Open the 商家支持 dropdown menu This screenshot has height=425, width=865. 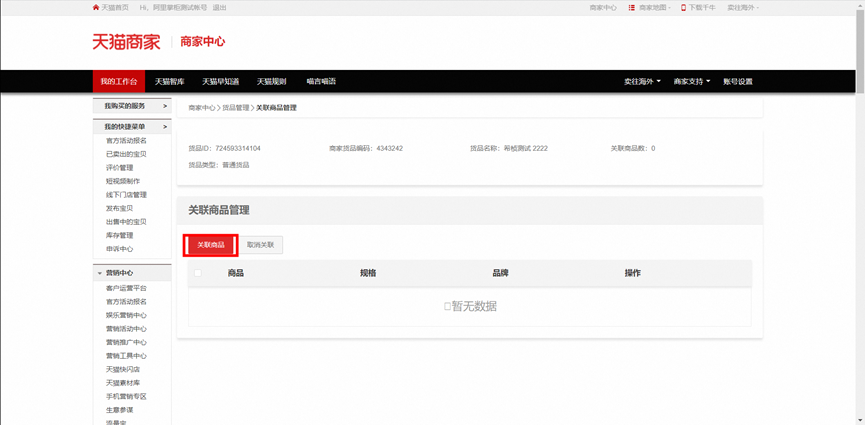tap(691, 82)
